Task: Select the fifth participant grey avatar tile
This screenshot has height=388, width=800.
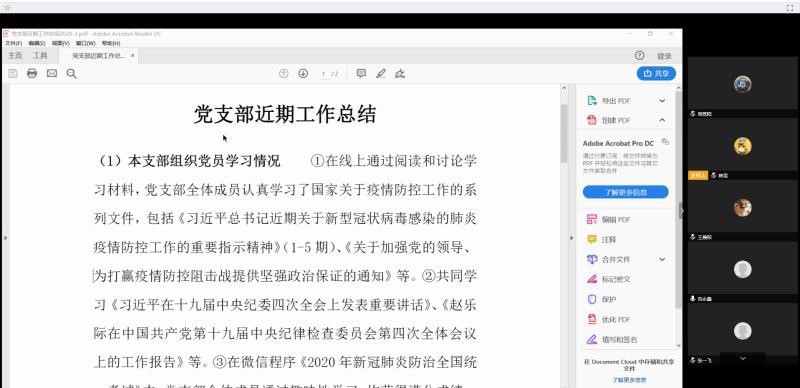Action: tap(742, 331)
